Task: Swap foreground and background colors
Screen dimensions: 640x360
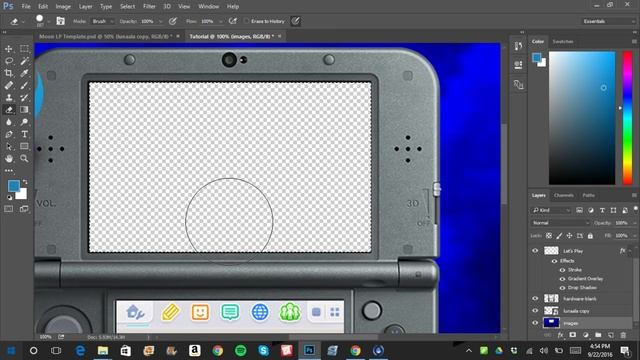Action: (25, 182)
